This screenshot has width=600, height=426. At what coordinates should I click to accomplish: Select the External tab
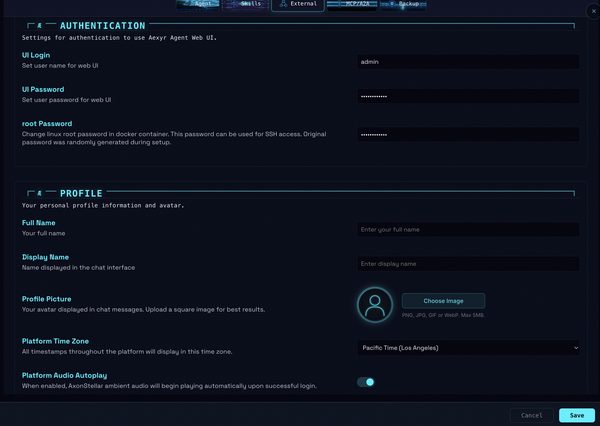pyautogui.click(x=298, y=5)
